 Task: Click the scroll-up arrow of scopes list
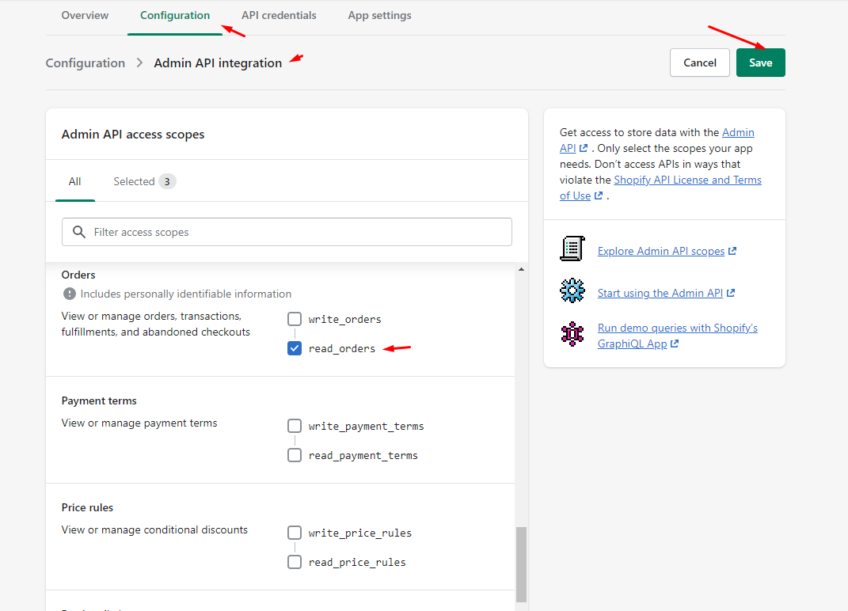pyautogui.click(x=521, y=269)
